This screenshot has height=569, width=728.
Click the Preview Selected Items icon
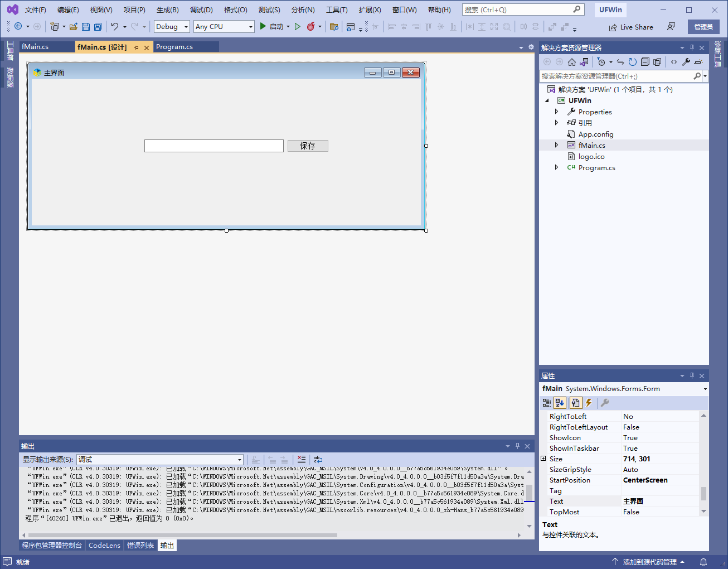[x=698, y=62]
